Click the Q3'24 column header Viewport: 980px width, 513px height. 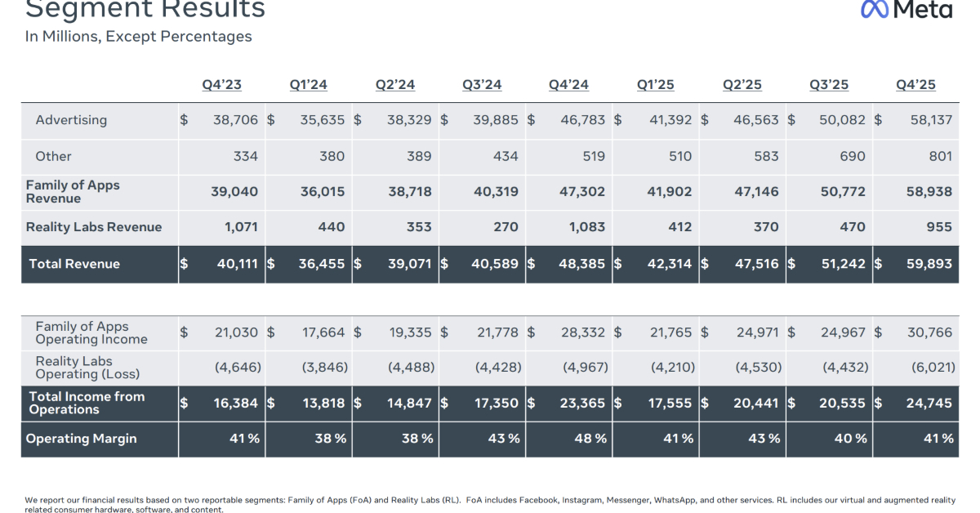point(482,85)
